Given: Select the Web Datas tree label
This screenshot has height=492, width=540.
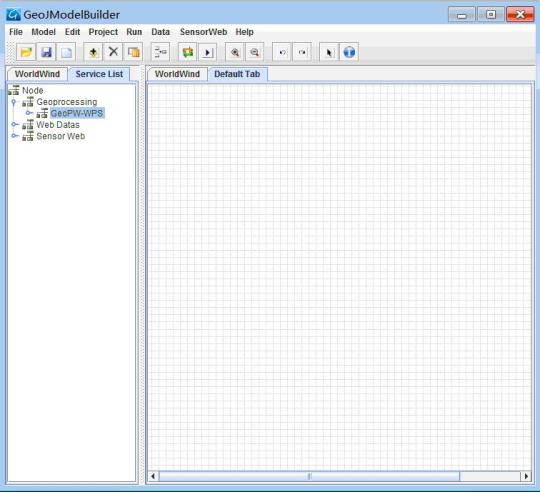Looking at the screenshot, I should [x=58, y=125].
